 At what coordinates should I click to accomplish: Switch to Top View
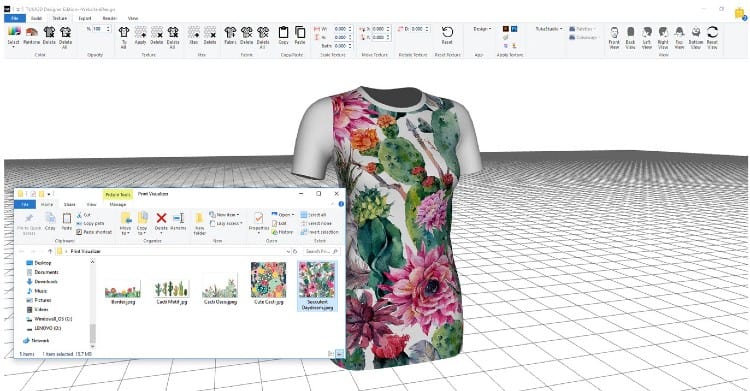[679, 38]
